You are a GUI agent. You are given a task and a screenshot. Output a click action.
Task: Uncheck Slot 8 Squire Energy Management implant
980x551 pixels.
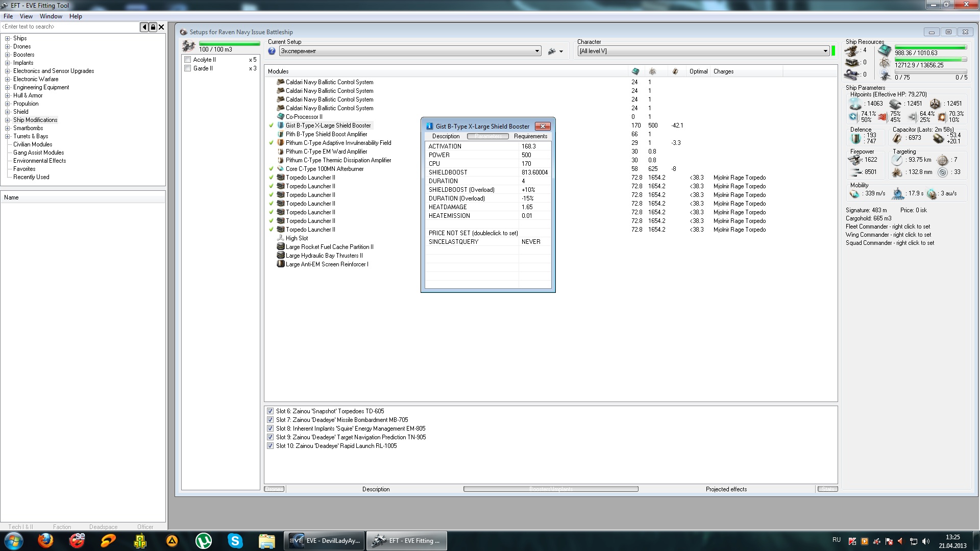270,429
